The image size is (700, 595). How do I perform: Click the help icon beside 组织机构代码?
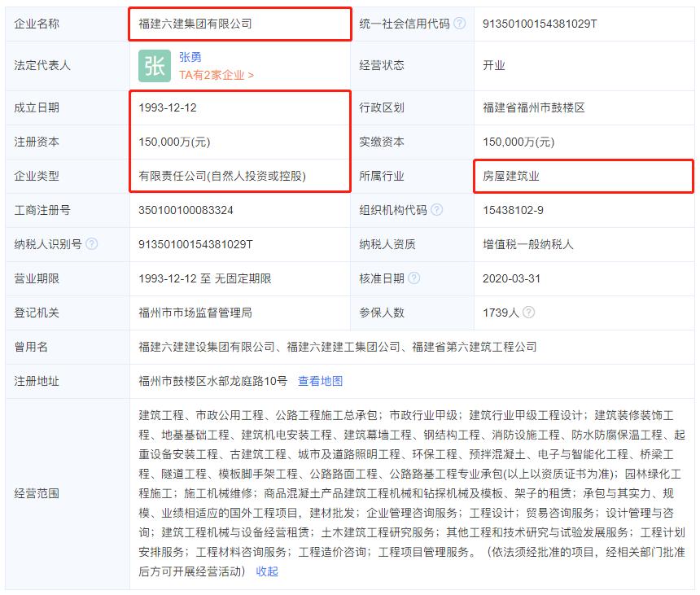(437, 209)
